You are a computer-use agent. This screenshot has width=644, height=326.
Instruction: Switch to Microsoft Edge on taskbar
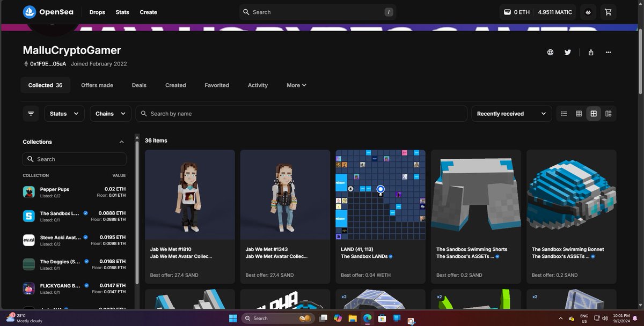point(367,318)
